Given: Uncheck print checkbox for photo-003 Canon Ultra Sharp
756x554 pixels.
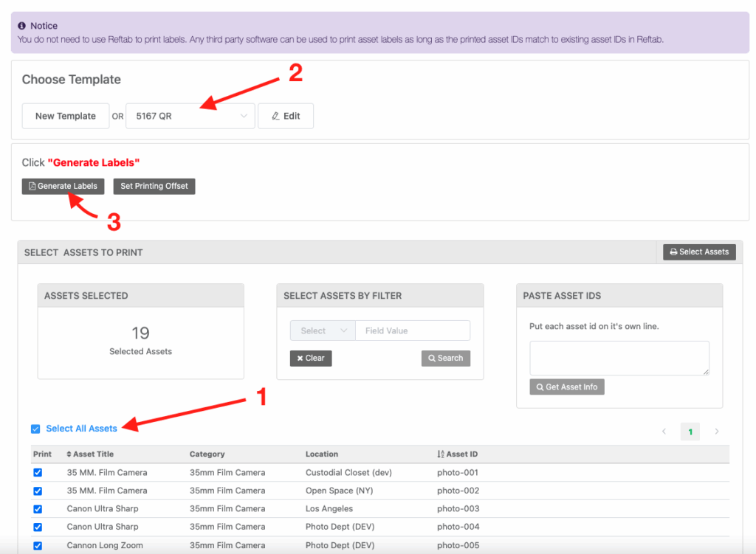Looking at the screenshot, I should pos(38,509).
